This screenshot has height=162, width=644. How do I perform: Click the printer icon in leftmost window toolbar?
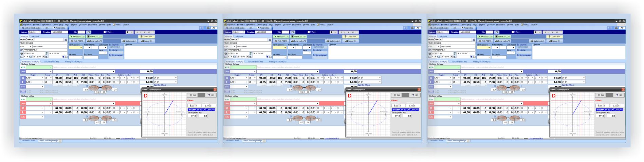[x=208, y=28]
